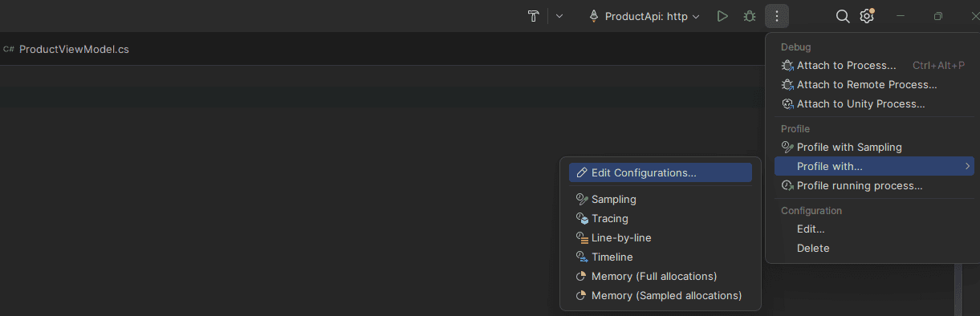Open Search Everywhere magnifier icon
Screen dimensions: 980x316
(843, 16)
